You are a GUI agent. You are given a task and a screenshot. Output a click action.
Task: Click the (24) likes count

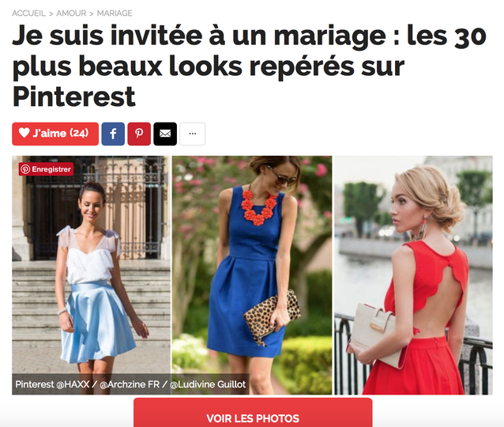(x=79, y=133)
